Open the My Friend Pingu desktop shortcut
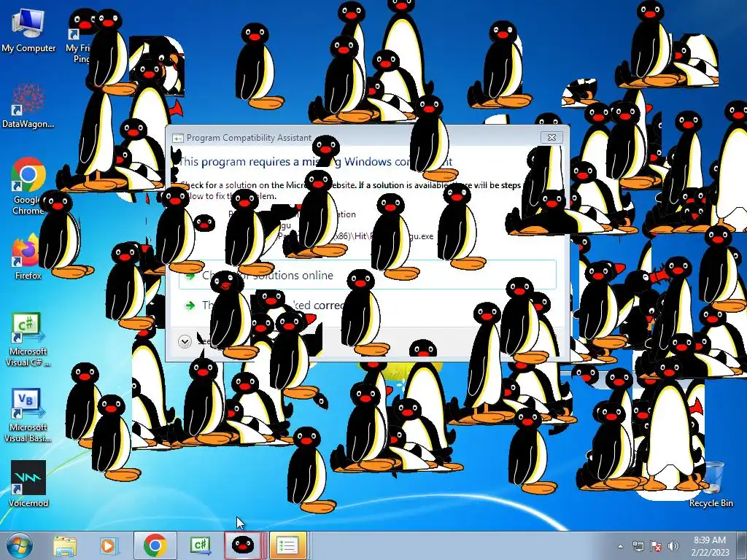This screenshot has width=747, height=560. pyautogui.click(x=79, y=37)
